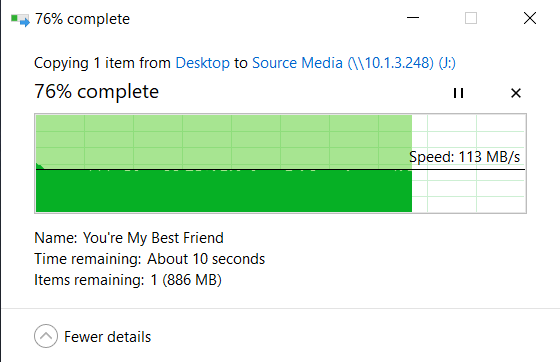Collapse the dialog with Fewer details chevron
This screenshot has width=560, height=362.
[x=46, y=336]
